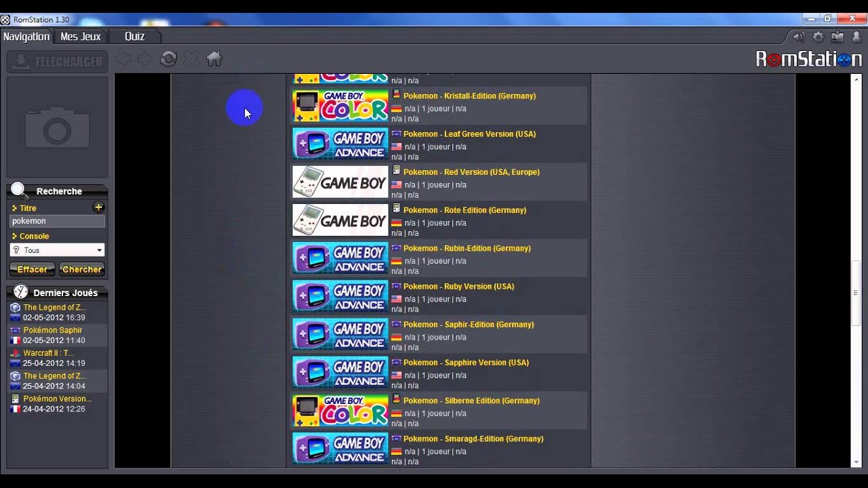Select The Legend of Z... played 02-05-2012 16:39
This screenshot has height=488, width=868.
[58, 312]
